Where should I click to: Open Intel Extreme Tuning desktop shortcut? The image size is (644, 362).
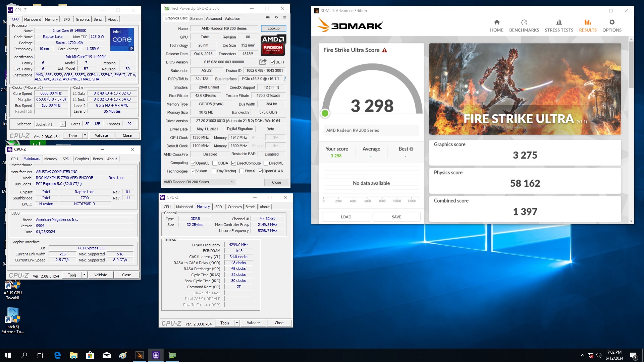[13, 321]
